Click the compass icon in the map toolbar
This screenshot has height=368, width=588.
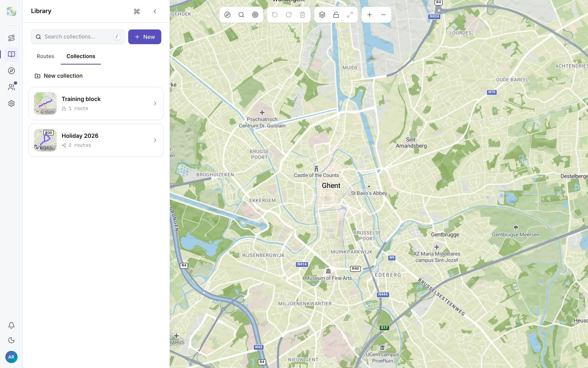pyautogui.click(x=227, y=15)
